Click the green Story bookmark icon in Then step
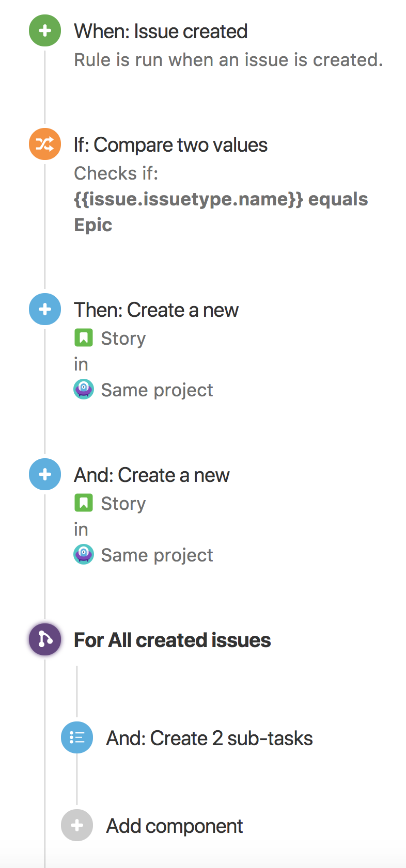Viewport: 406px width, 868px height. tap(84, 338)
